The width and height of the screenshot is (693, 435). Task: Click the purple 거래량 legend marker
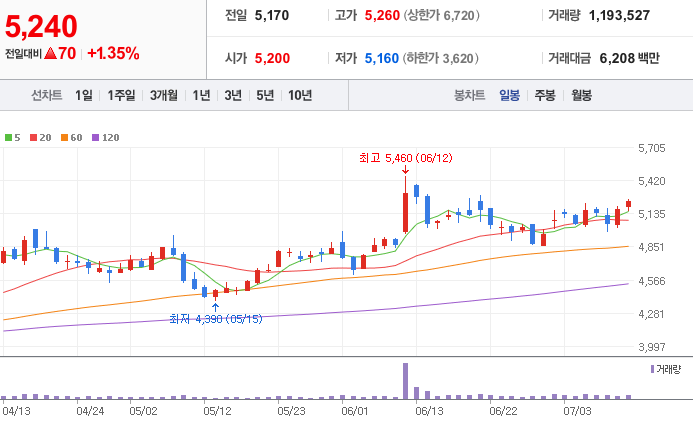pyautogui.click(x=652, y=369)
